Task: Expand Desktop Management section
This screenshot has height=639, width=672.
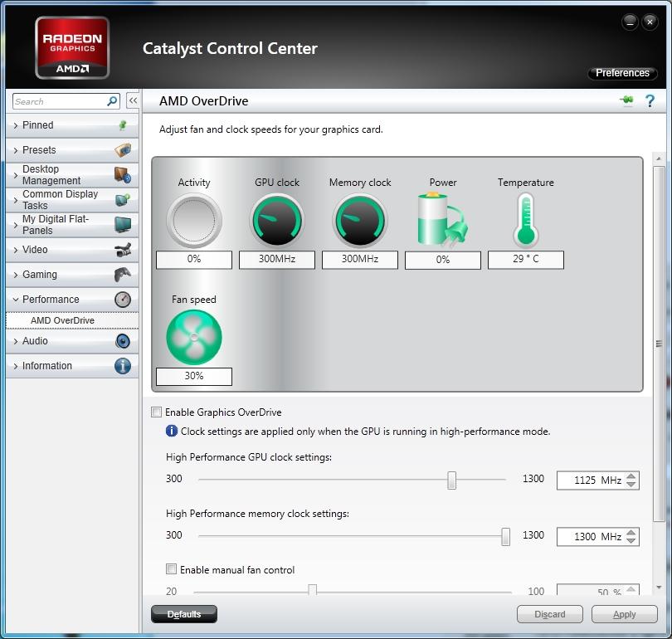Action: [x=16, y=175]
